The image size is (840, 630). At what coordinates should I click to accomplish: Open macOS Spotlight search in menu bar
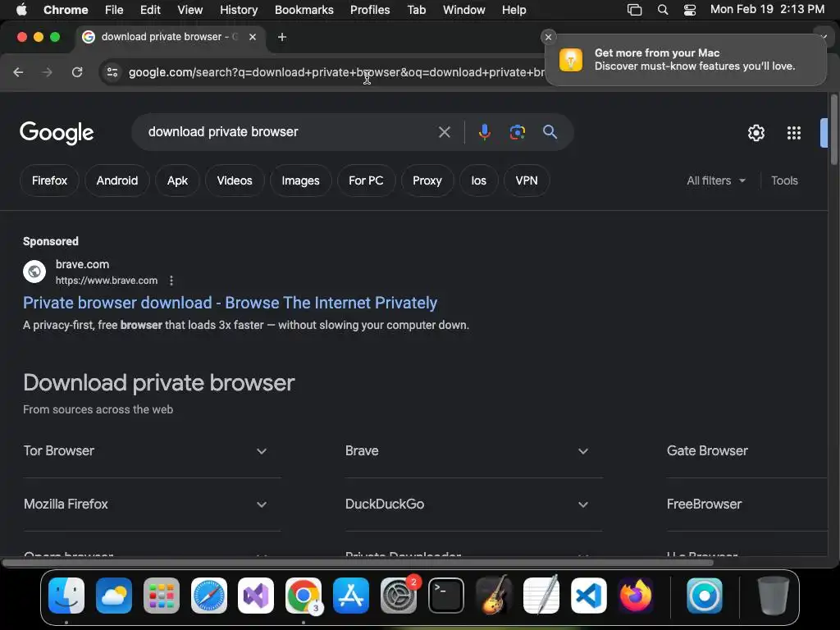[663, 10]
